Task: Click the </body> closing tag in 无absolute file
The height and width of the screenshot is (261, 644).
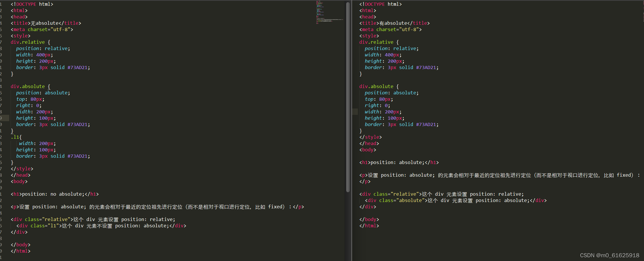Action: click(x=20, y=245)
